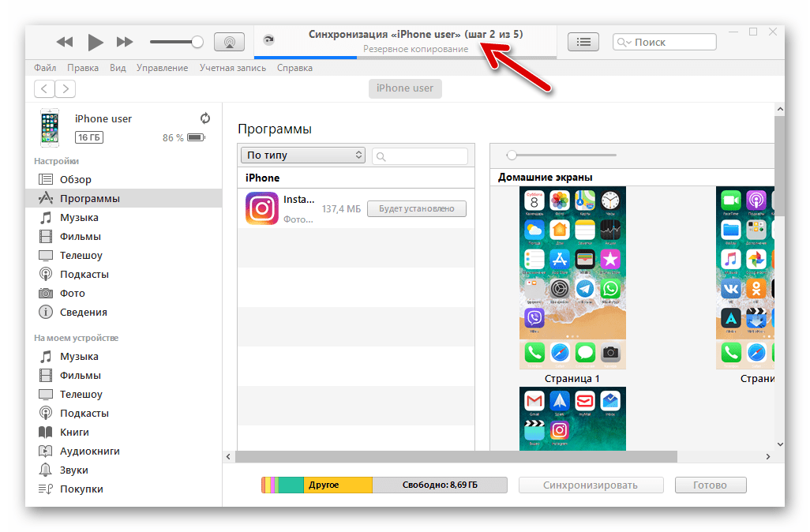
Task: Focus the apps list search field
Action: [x=420, y=156]
